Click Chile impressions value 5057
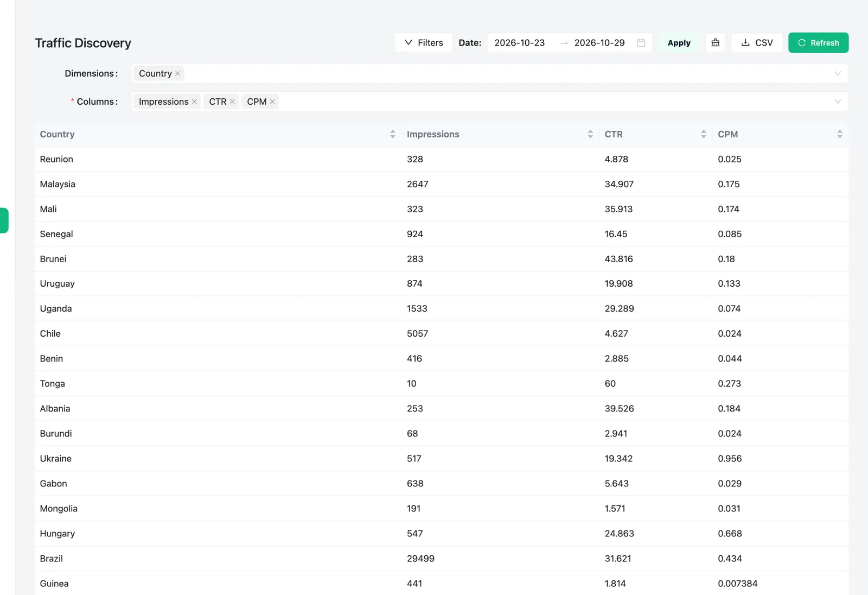The image size is (868, 595). 417,333
